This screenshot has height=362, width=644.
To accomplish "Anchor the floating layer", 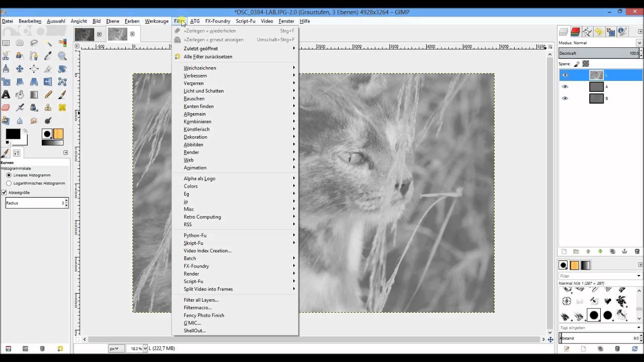I will 624,251.
